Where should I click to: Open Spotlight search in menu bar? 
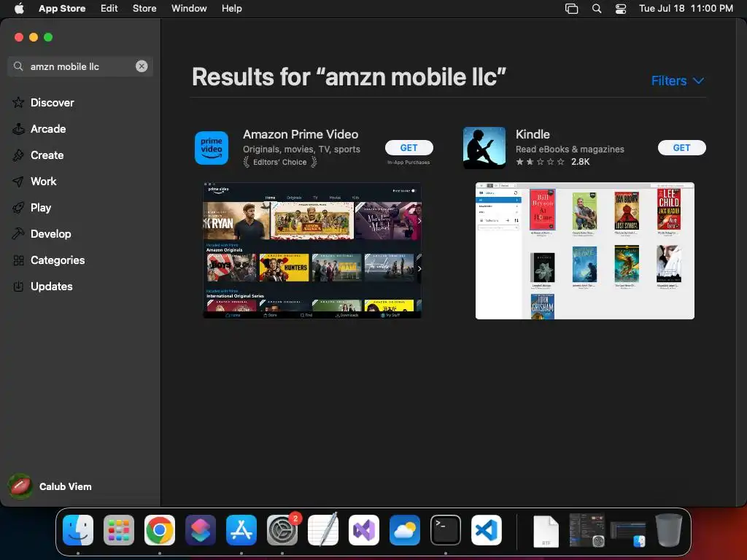pos(597,8)
